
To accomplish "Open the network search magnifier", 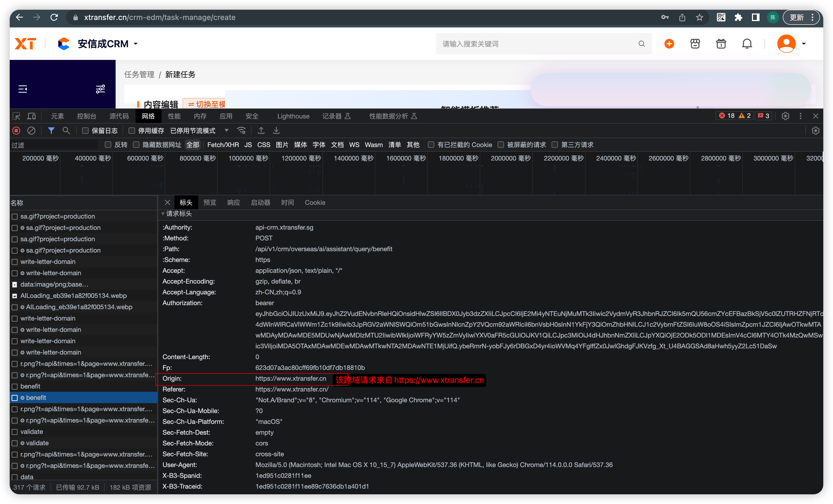I will (66, 130).
